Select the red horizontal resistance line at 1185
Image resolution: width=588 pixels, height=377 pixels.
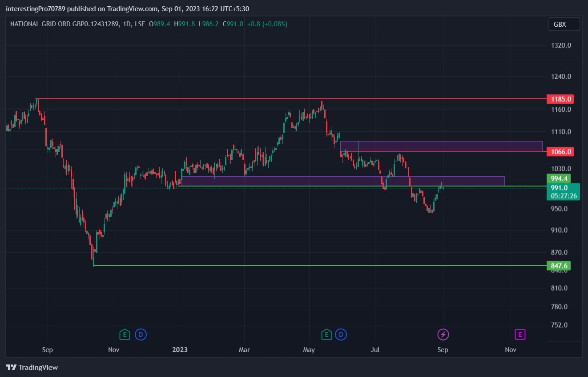[x=291, y=99]
